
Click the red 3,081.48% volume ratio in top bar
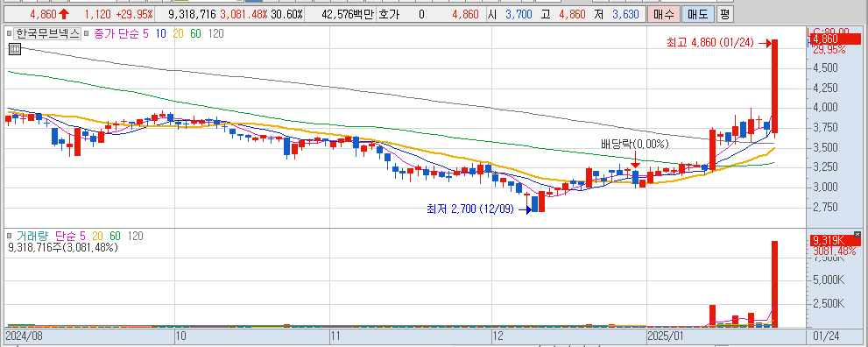243,14
